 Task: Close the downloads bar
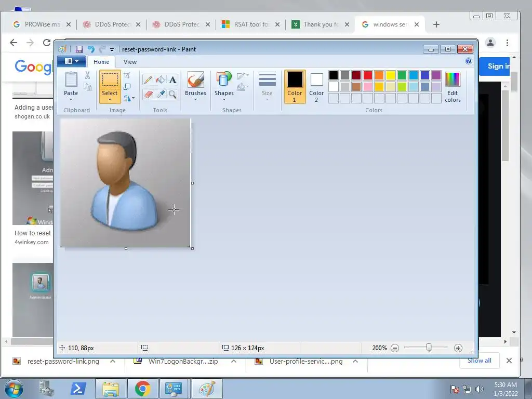(509, 361)
